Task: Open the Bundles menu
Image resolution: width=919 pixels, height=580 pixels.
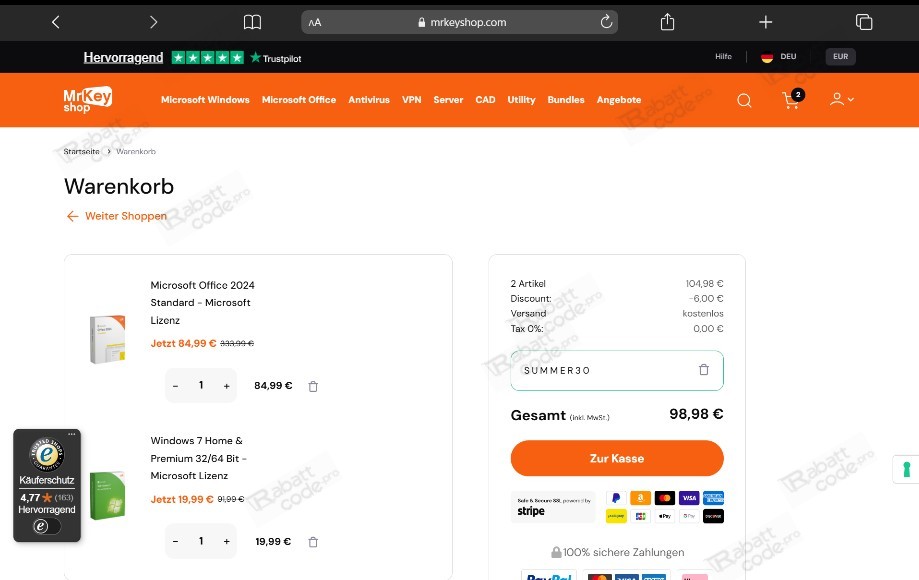Action: pos(566,100)
